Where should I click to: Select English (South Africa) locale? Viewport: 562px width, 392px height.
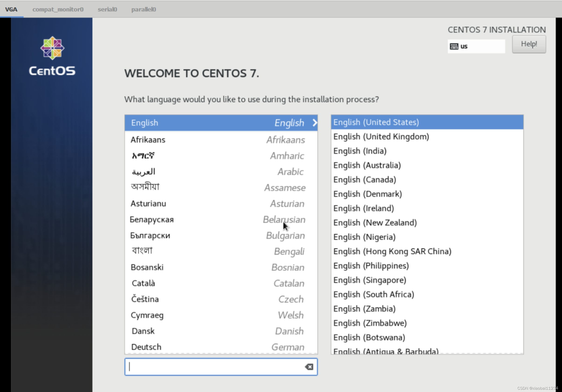point(427,294)
